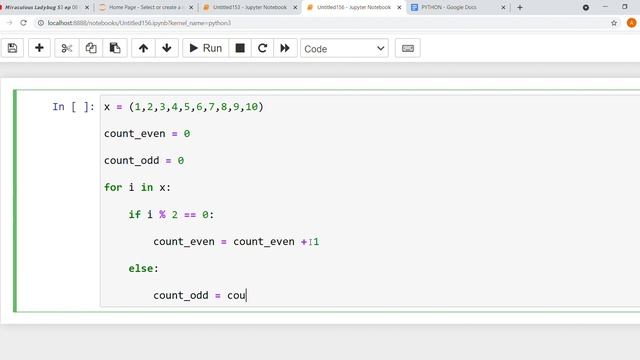Run the current cell
The image size is (640, 360).
point(206,48)
